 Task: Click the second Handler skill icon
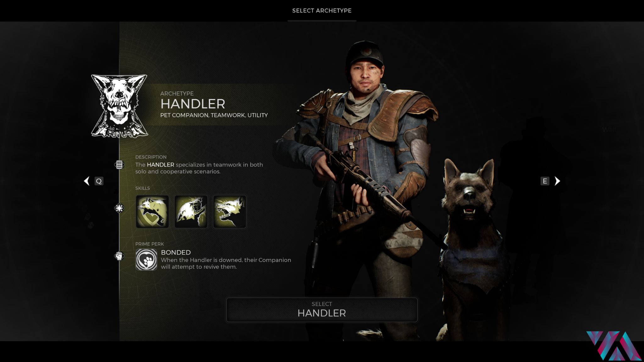(191, 211)
